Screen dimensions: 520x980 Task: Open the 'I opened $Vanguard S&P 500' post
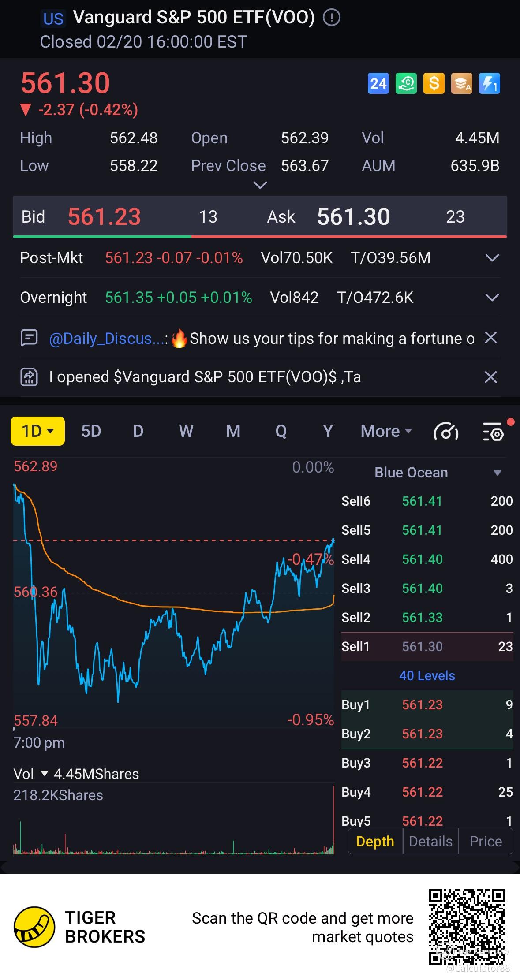pyautogui.click(x=205, y=377)
